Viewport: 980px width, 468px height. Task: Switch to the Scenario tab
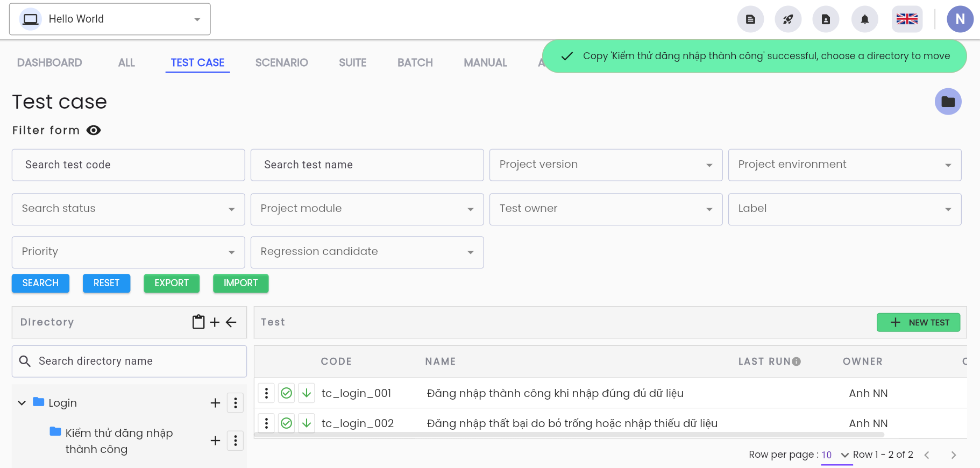pos(282,62)
